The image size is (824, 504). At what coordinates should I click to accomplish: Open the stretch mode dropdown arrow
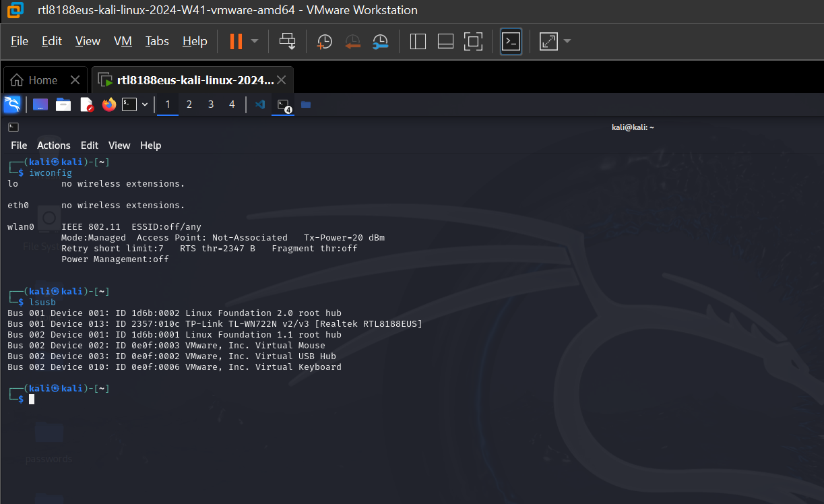coord(567,41)
